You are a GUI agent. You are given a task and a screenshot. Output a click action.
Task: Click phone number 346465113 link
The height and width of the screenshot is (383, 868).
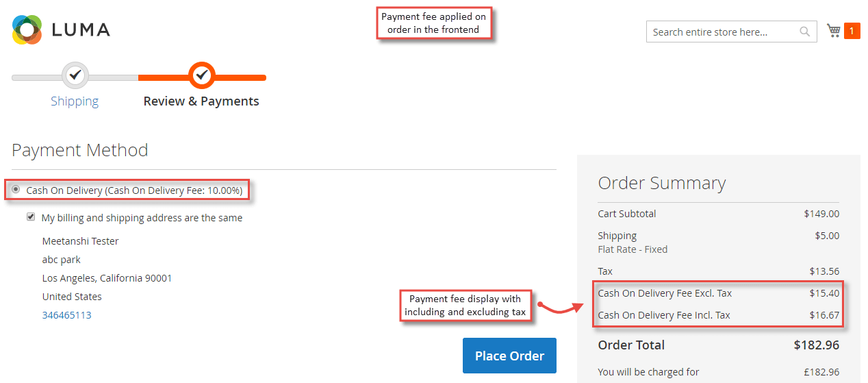66,315
